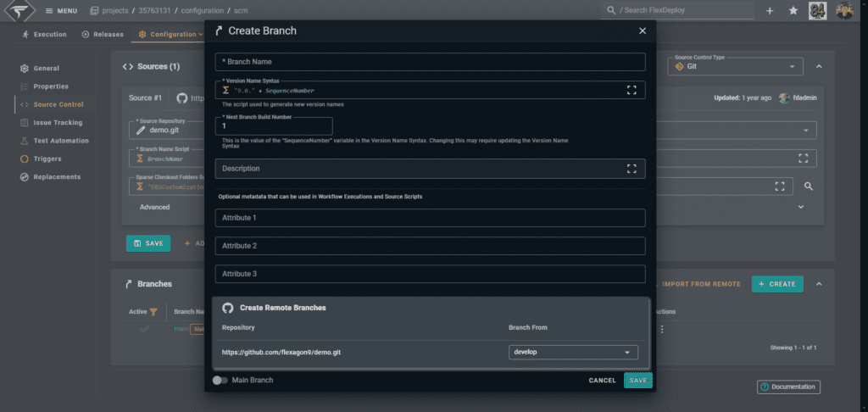Image resolution: width=868 pixels, height=412 pixels.
Task: Open the user avatar menu
Action: pos(844,10)
